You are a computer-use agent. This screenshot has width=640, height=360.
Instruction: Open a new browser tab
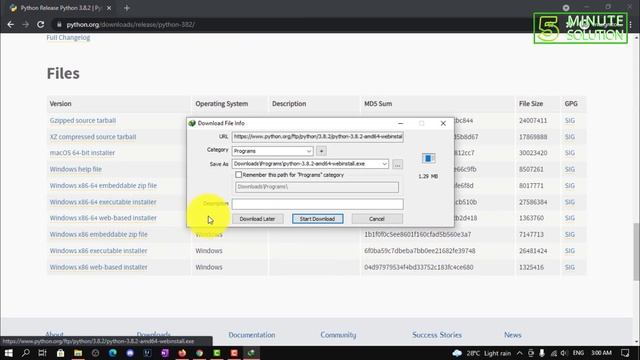pos(127,8)
